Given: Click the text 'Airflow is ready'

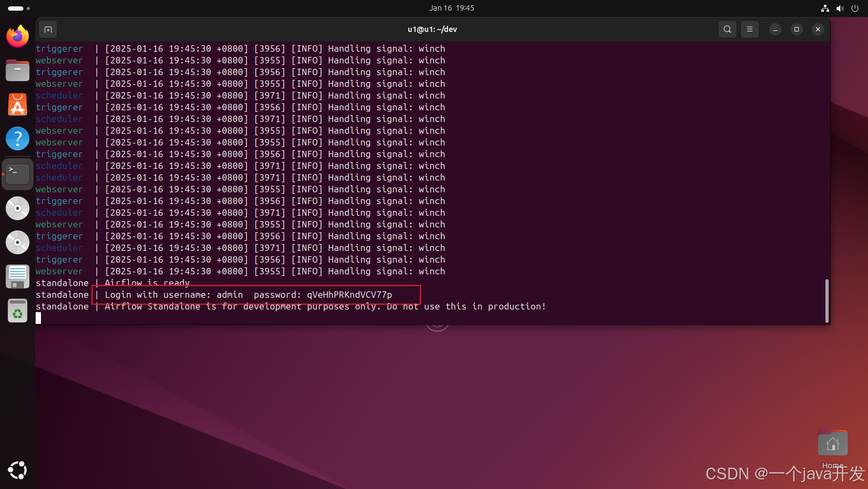Looking at the screenshot, I should [147, 283].
